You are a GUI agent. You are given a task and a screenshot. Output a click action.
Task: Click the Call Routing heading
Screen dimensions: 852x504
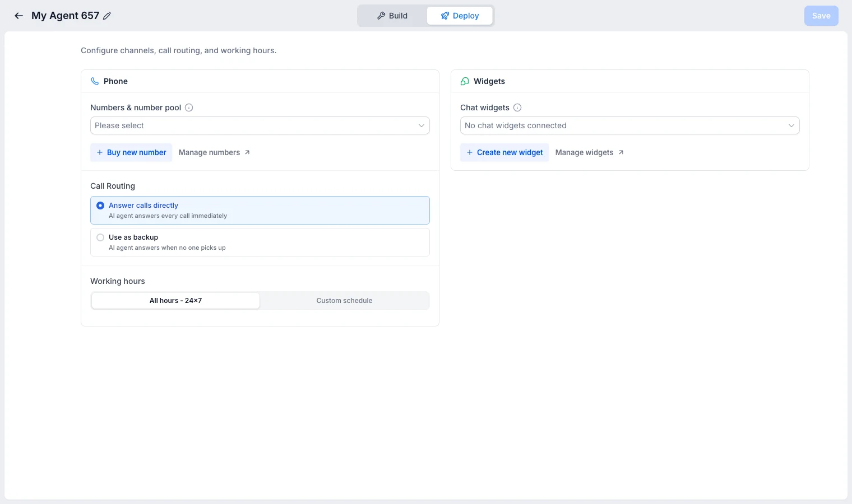pyautogui.click(x=113, y=186)
